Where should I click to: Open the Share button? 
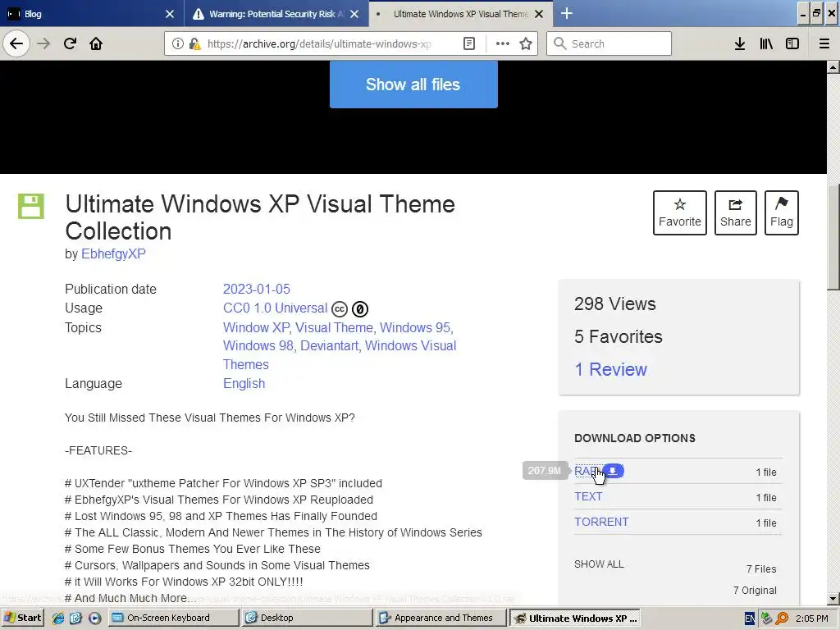click(736, 212)
